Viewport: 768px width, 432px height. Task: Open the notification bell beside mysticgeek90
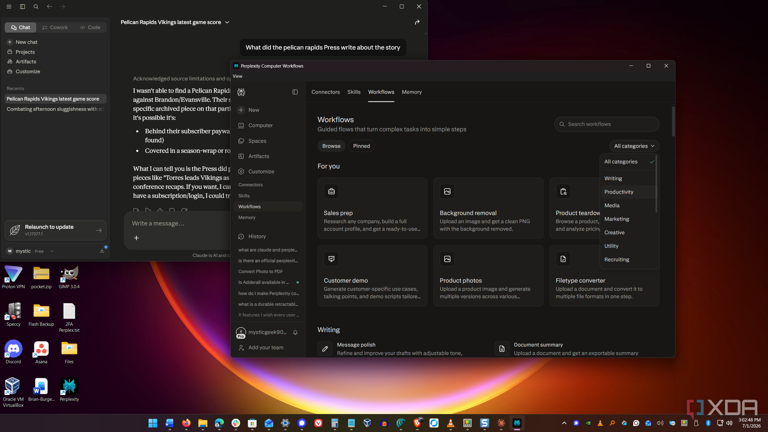[x=295, y=332]
